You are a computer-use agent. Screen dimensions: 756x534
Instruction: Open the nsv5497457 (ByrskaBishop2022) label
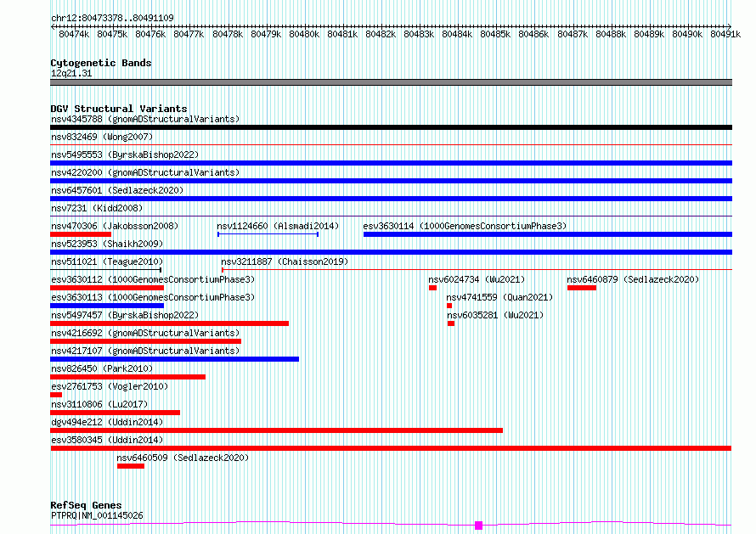click(125, 315)
